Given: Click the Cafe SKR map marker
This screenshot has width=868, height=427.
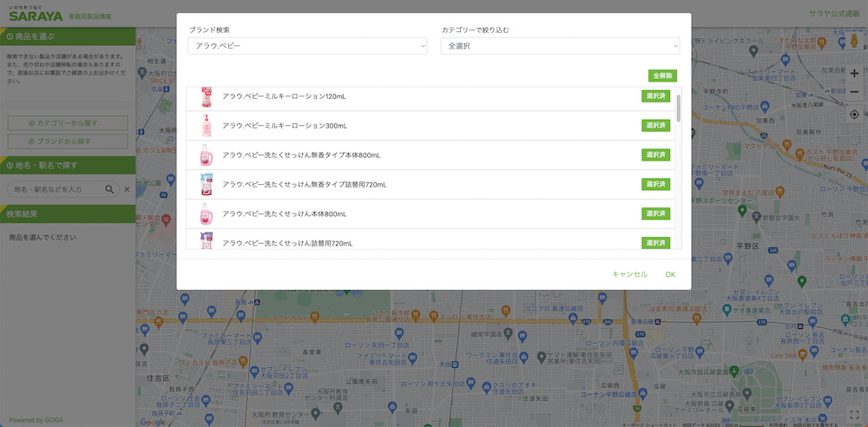Looking at the screenshot, I should 801,355.
